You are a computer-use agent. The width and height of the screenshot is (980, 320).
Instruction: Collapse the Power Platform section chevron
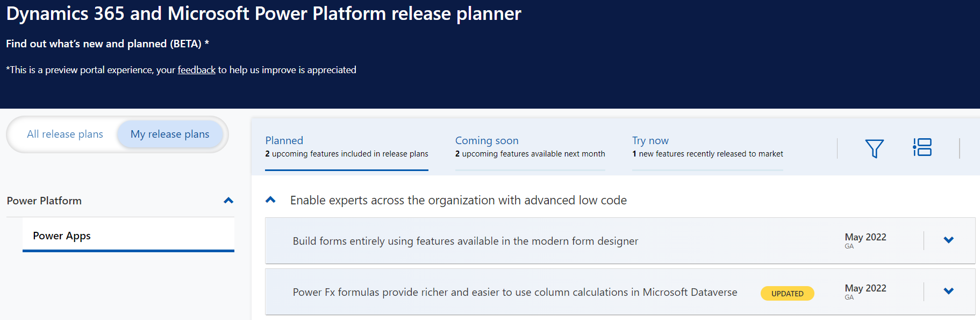[228, 201]
